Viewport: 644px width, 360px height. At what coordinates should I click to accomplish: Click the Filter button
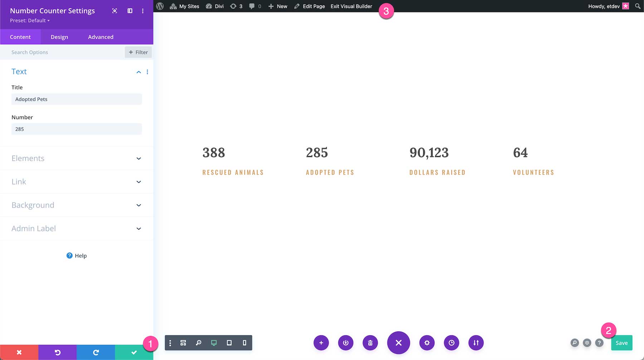(138, 52)
